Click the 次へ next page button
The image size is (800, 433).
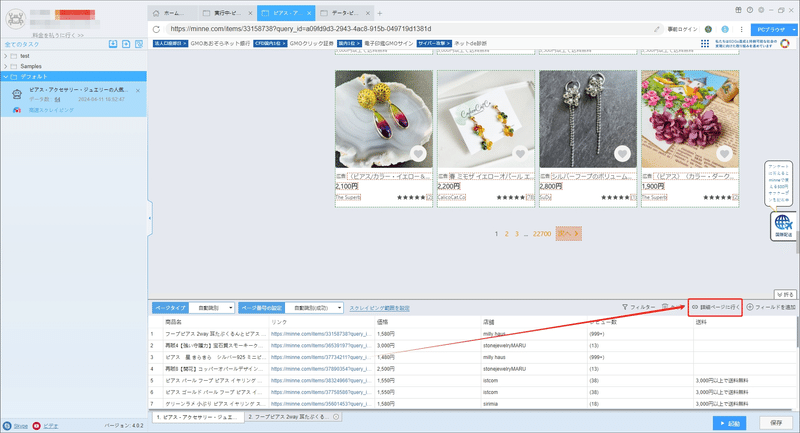(568, 234)
